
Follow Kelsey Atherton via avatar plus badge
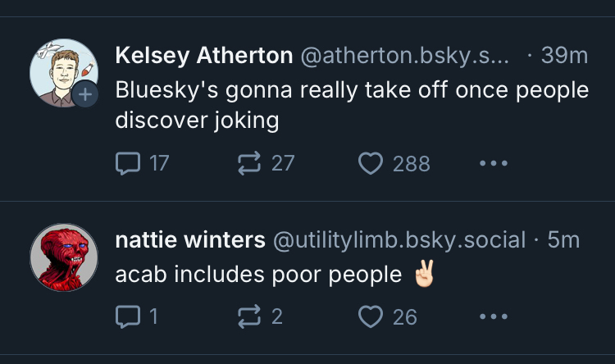[84, 96]
